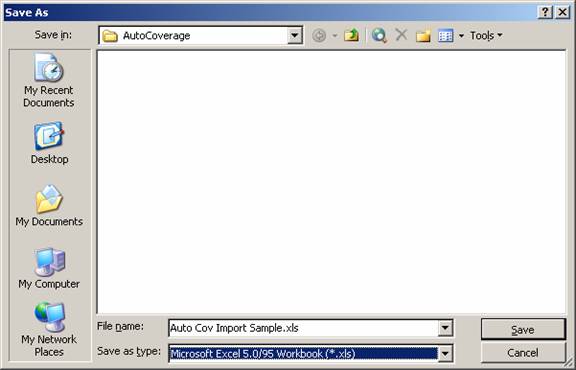576x370 pixels.
Task: Click the Views icon
Action: tap(446, 36)
